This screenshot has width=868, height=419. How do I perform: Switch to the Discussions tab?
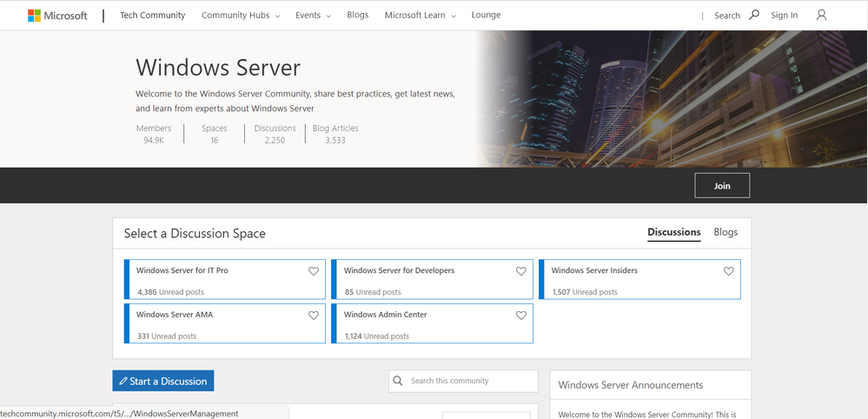[673, 232]
